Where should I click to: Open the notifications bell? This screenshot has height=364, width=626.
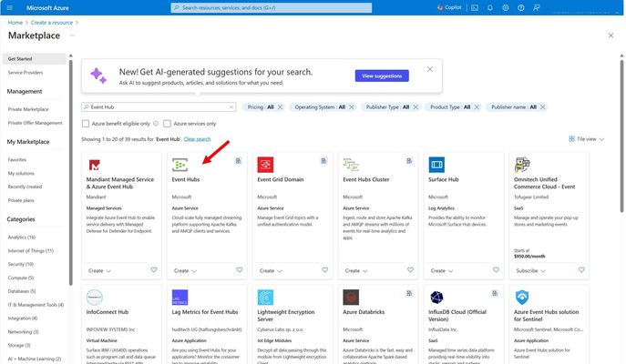tap(490, 7)
